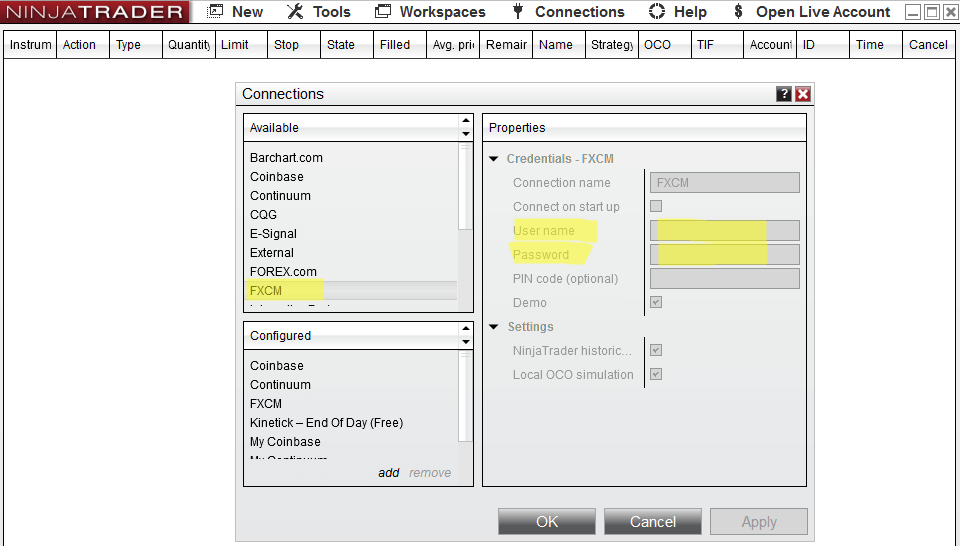Close the Connections dialog
The height and width of the screenshot is (546, 960).
pos(803,94)
